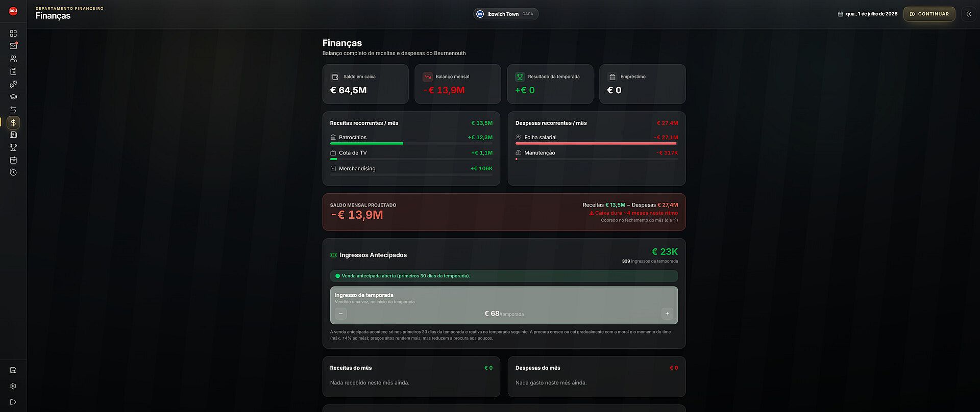The height and width of the screenshot is (412, 980).
Task: Open the dashboard grid icon in sidebar
Action: click(x=13, y=33)
